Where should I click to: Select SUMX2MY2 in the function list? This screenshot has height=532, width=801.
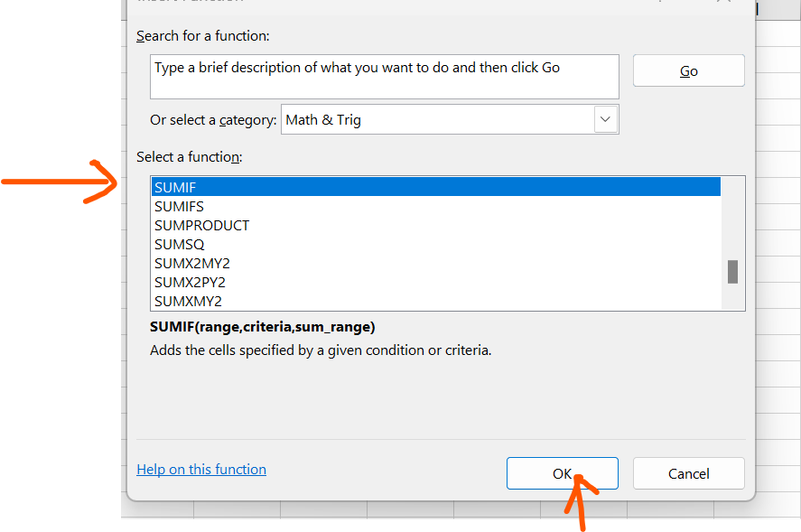436,263
